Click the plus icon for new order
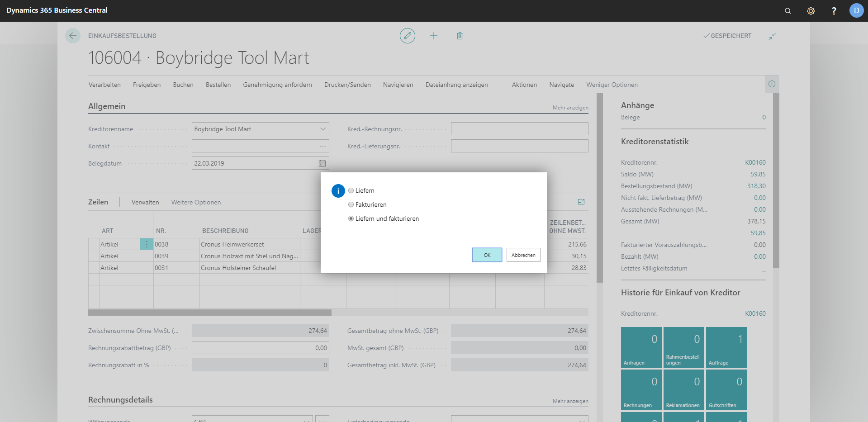The width and height of the screenshot is (868, 422). 434,36
